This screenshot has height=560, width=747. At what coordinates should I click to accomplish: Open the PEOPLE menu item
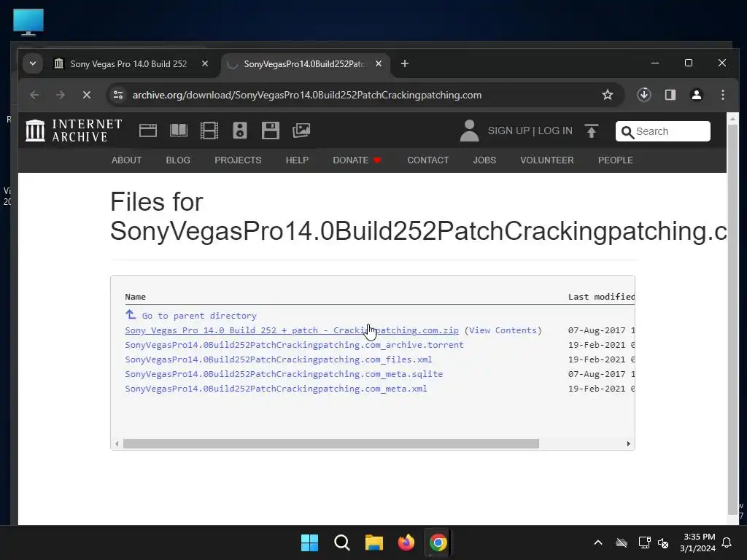(616, 160)
